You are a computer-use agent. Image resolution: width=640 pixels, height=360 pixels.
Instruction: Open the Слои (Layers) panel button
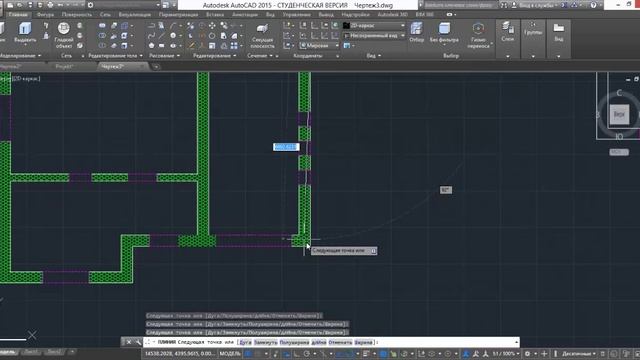click(x=508, y=32)
